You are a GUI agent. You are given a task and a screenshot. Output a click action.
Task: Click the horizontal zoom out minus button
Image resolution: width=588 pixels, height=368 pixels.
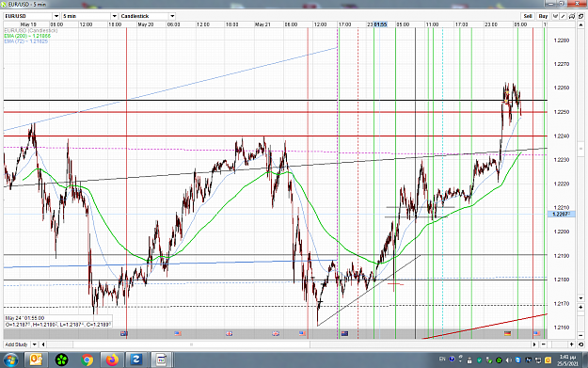click(544, 344)
